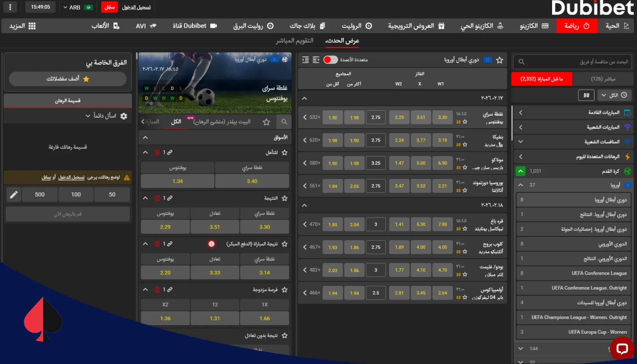Toggle the متعددة الأعمدة multi-column switch
The height and width of the screenshot is (364, 637).
tap(330, 60)
